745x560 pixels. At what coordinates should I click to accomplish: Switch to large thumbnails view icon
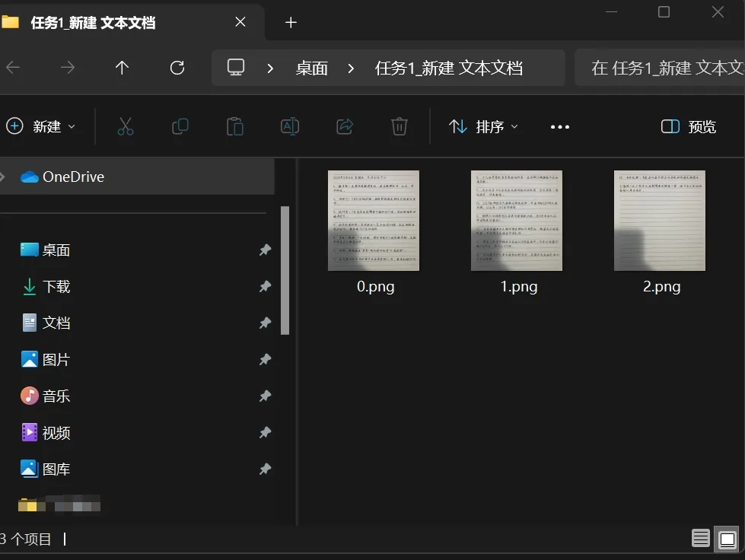pos(727,539)
